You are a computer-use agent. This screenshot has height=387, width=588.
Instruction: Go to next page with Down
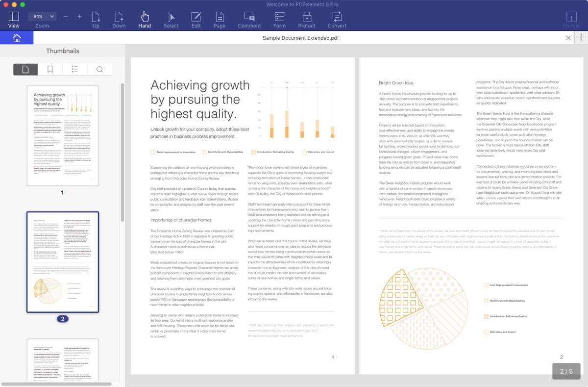pyautogui.click(x=119, y=20)
